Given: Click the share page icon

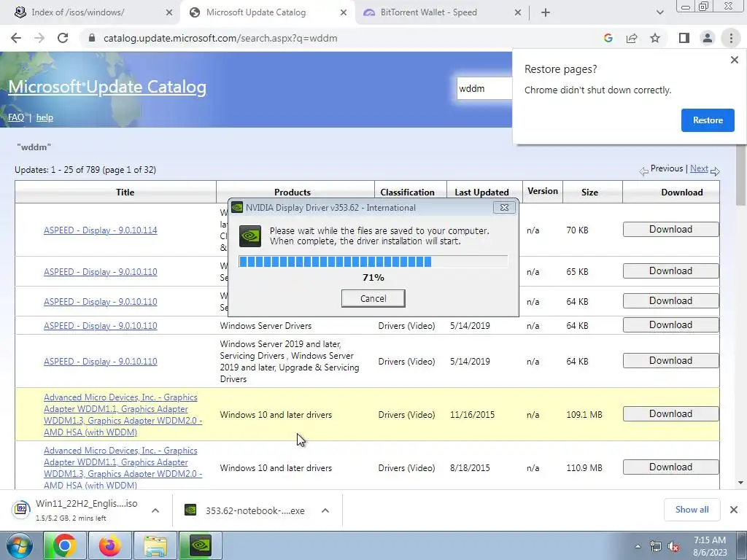Looking at the screenshot, I should click(632, 38).
